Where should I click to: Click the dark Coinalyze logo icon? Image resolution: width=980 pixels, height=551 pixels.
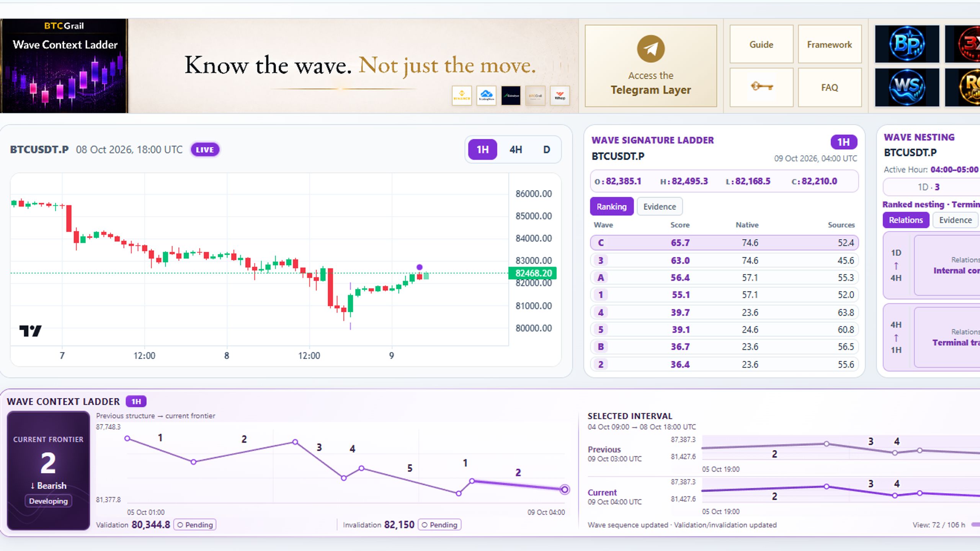(x=511, y=95)
